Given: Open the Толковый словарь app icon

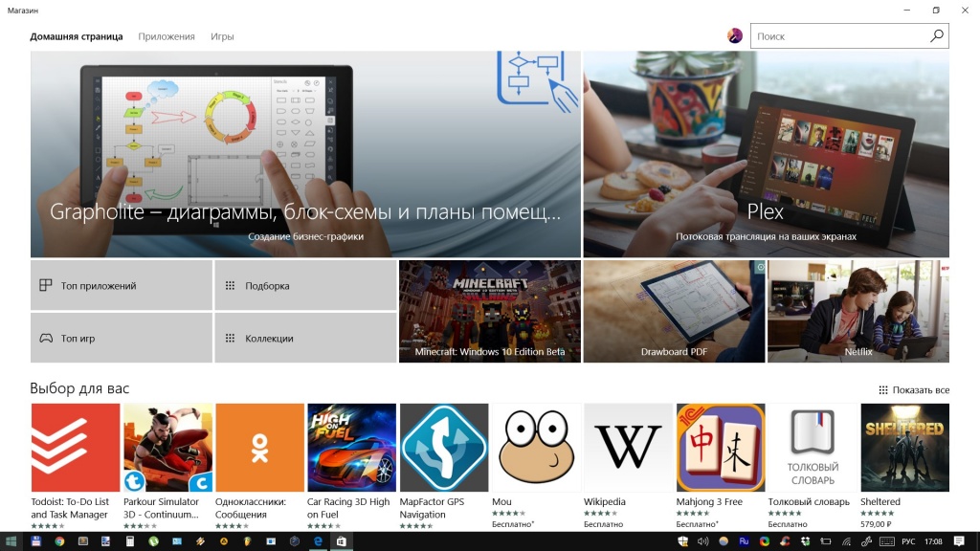Looking at the screenshot, I should point(813,448).
